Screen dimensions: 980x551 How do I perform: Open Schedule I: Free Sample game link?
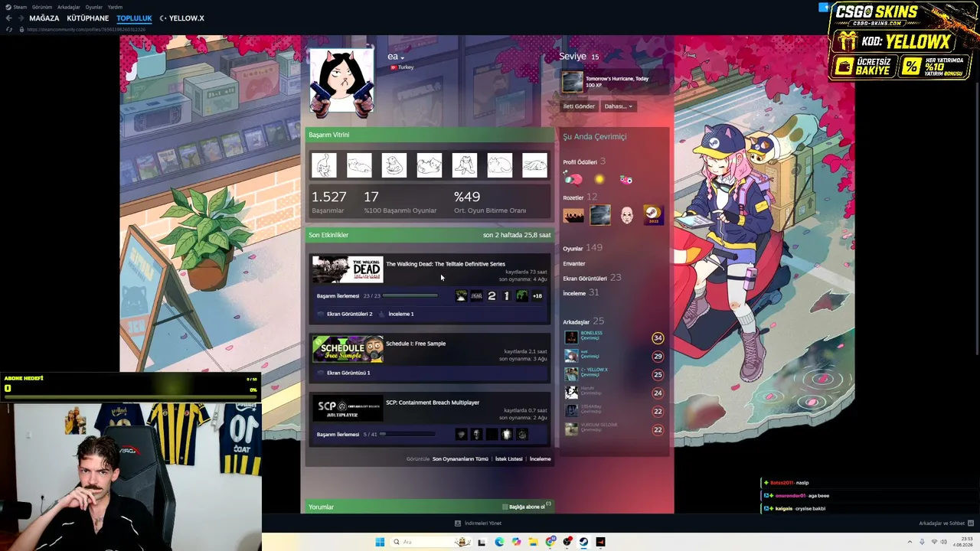click(x=416, y=344)
